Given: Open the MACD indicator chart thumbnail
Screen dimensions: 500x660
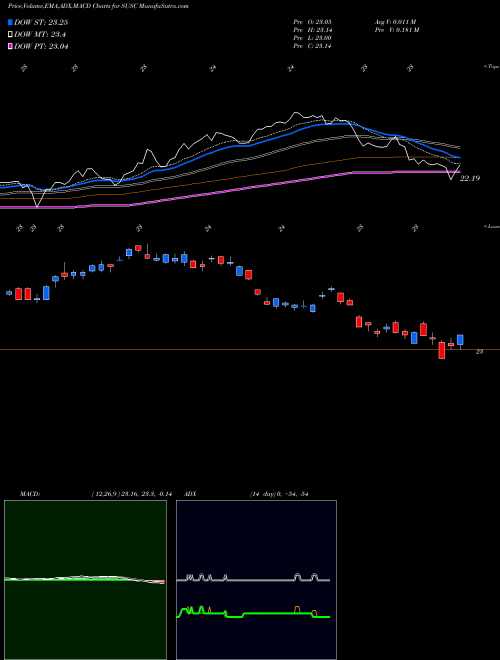Looking at the screenshot, I should [x=85, y=580].
